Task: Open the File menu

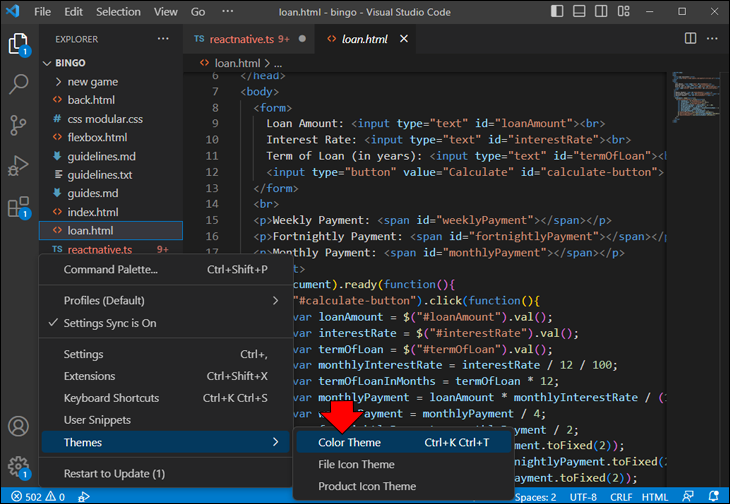Action: pos(42,12)
